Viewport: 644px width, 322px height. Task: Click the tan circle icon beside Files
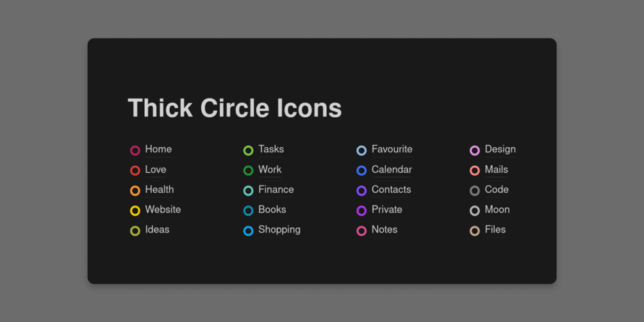coord(475,230)
